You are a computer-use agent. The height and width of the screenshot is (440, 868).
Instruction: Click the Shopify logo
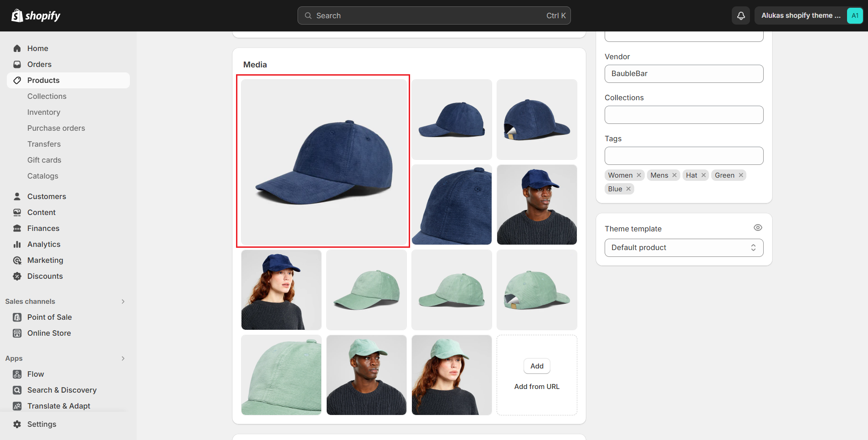[36, 15]
